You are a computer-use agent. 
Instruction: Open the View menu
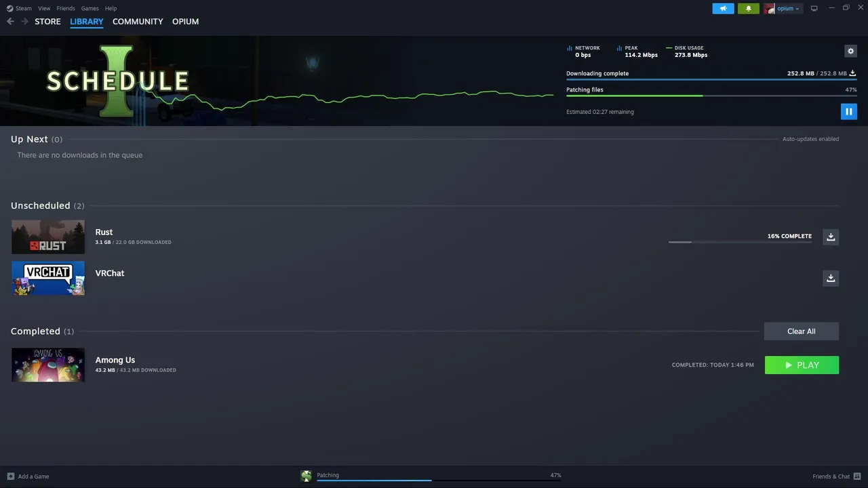tap(44, 8)
